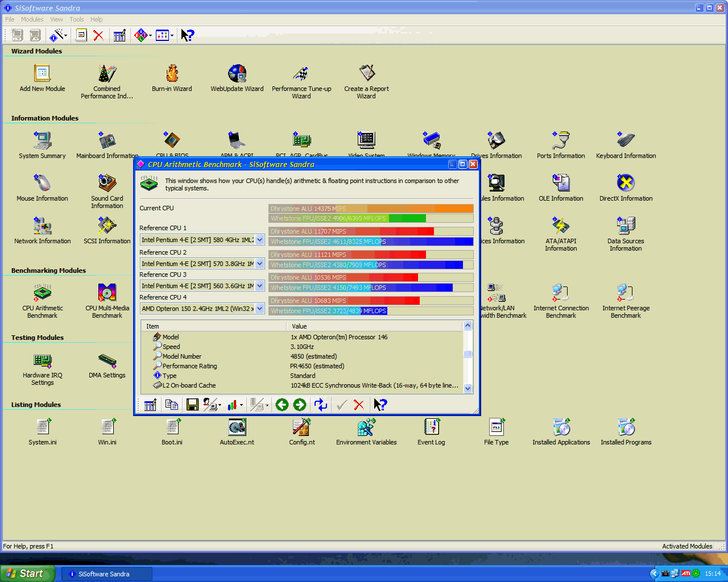Open options table icon in benchmark dialog toolbar
Screen dimensions: 728x582
point(150,405)
